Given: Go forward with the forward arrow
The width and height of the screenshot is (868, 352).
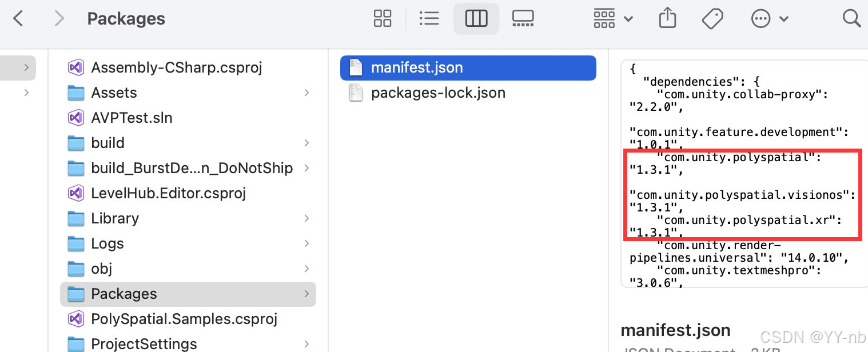Looking at the screenshot, I should [x=59, y=19].
